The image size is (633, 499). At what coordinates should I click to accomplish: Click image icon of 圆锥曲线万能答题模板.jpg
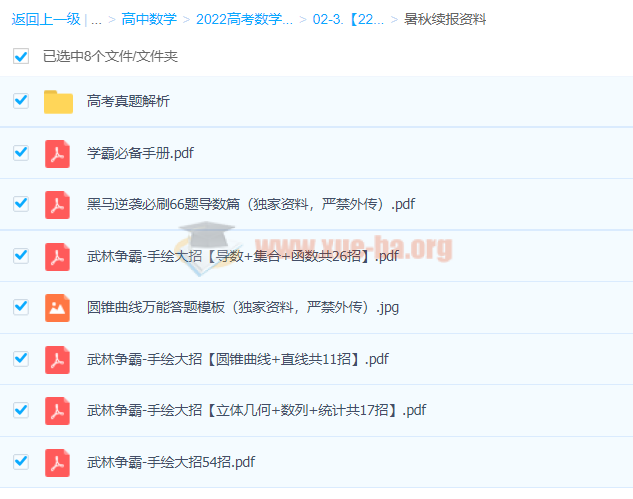pyautogui.click(x=58, y=307)
